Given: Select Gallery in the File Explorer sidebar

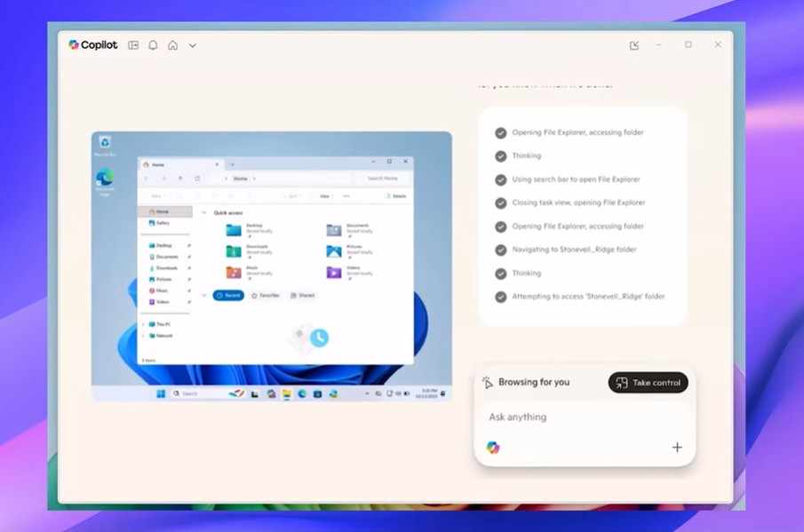Looking at the screenshot, I should (163, 223).
